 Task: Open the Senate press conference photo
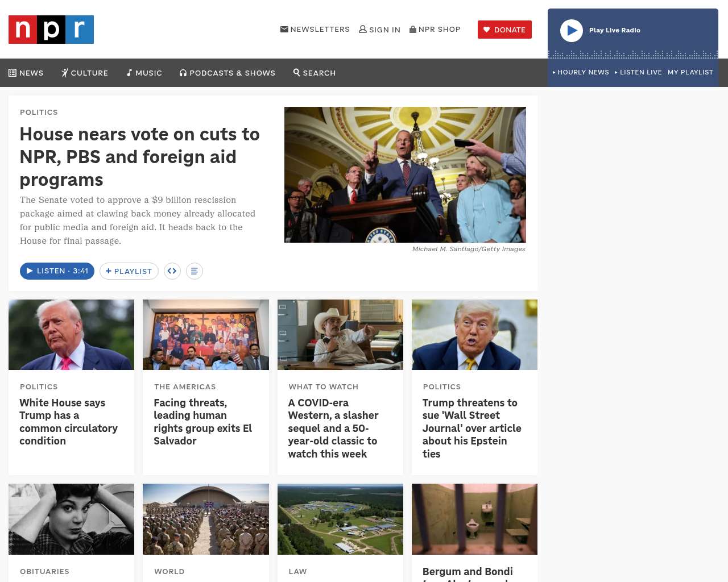405,174
